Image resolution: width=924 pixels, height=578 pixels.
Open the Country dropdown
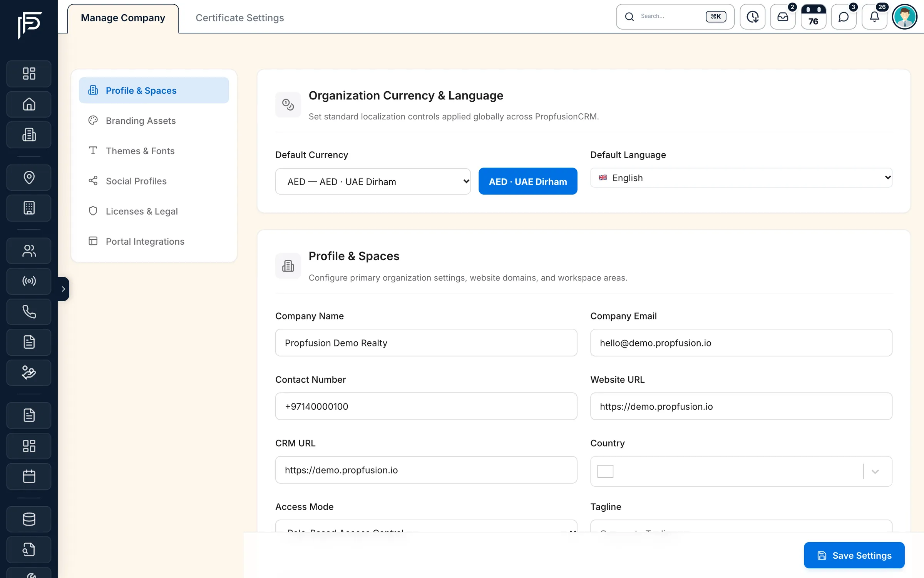[x=741, y=471]
